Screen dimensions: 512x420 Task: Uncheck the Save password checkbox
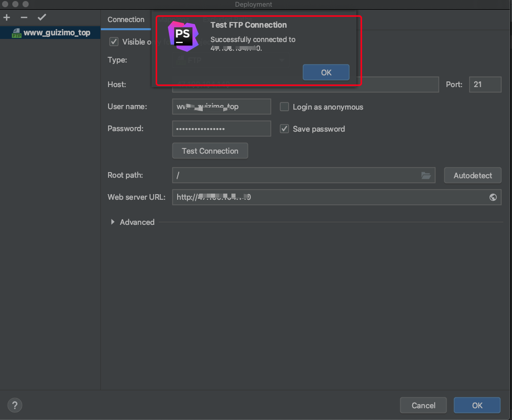284,129
